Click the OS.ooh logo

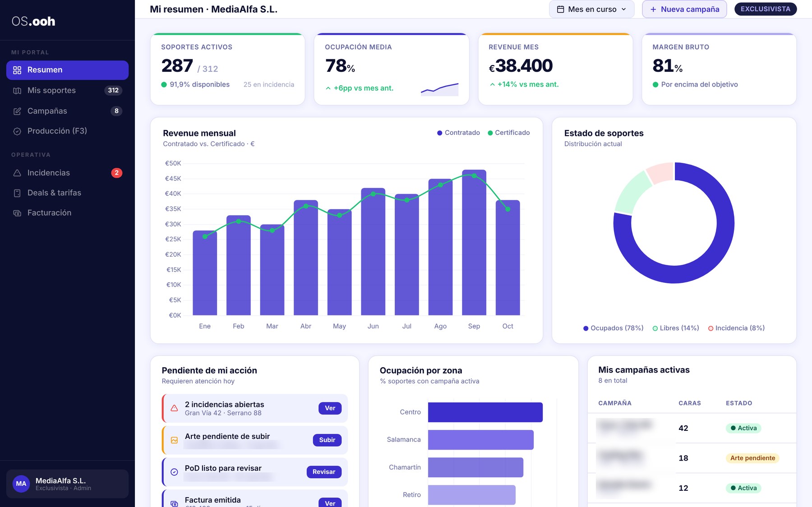coord(33,21)
